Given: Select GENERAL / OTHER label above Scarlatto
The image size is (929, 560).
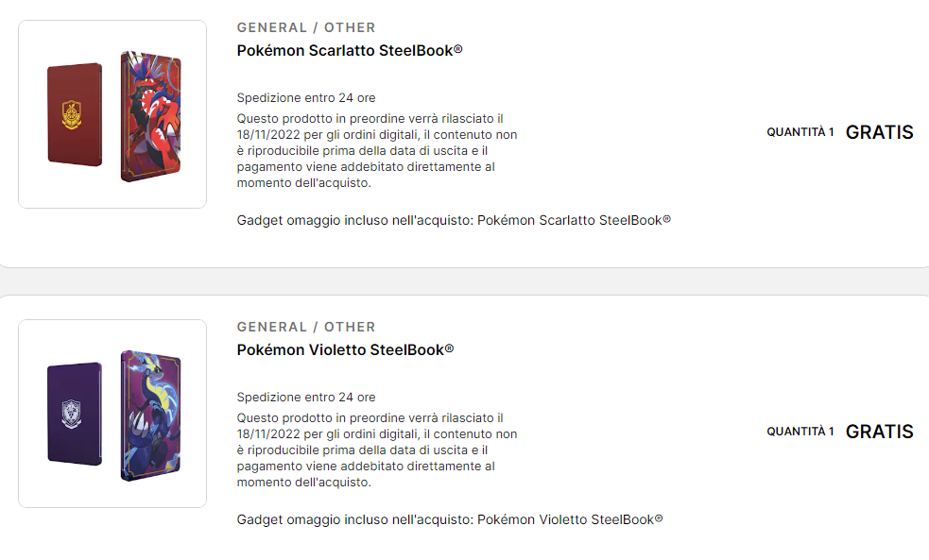Looking at the screenshot, I should pos(306,27).
